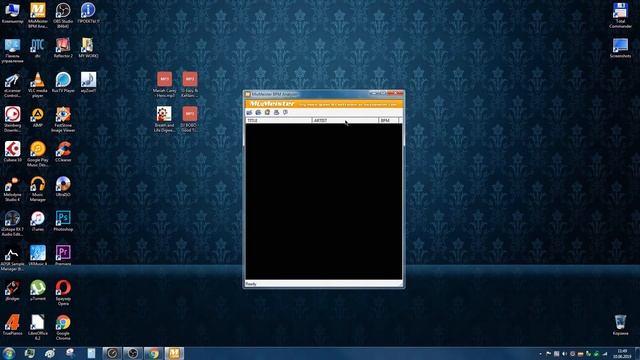Select the CCleaner desktop shortcut
The width and height of the screenshot is (640, 360).
pos(63,152)
